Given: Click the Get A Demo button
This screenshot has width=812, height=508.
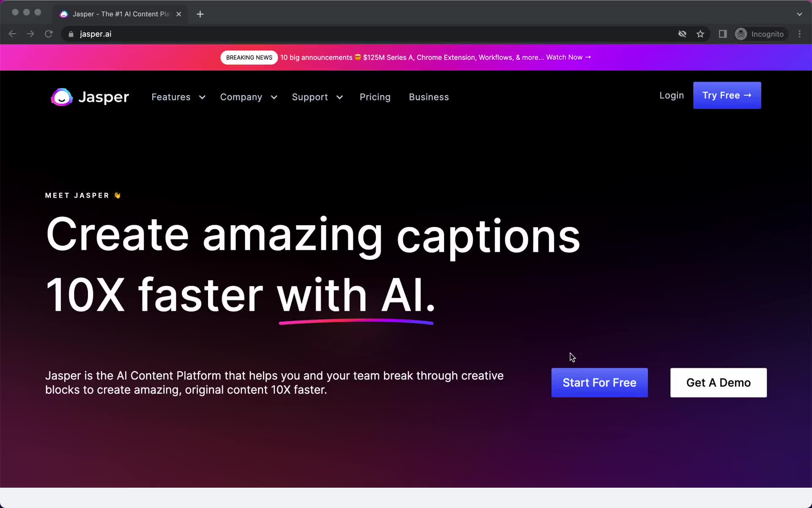Looking at the screenshot, I should [x=719, y=383].
